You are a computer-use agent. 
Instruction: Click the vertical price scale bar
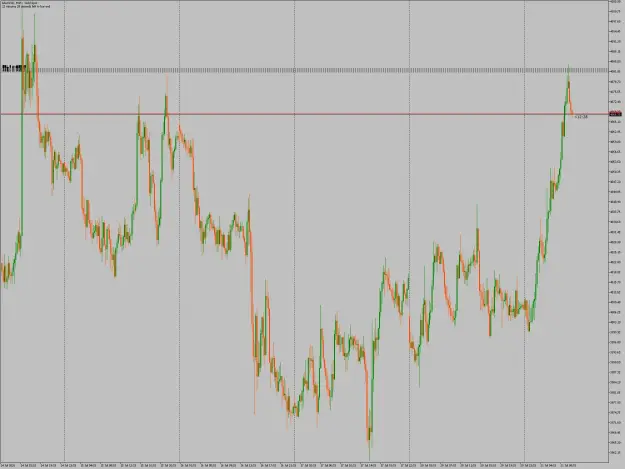617,231
